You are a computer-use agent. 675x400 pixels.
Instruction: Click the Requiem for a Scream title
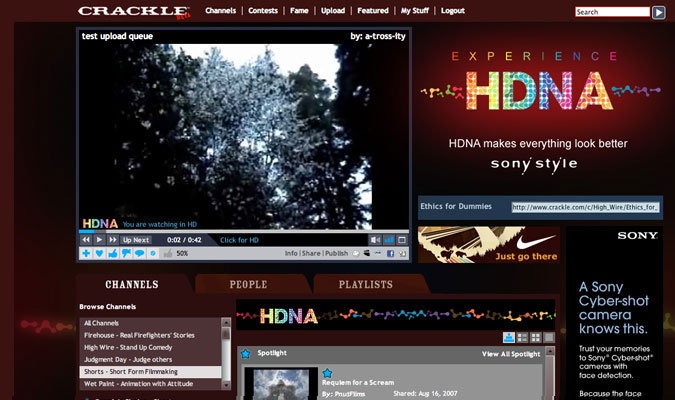[x=358, y=382]
